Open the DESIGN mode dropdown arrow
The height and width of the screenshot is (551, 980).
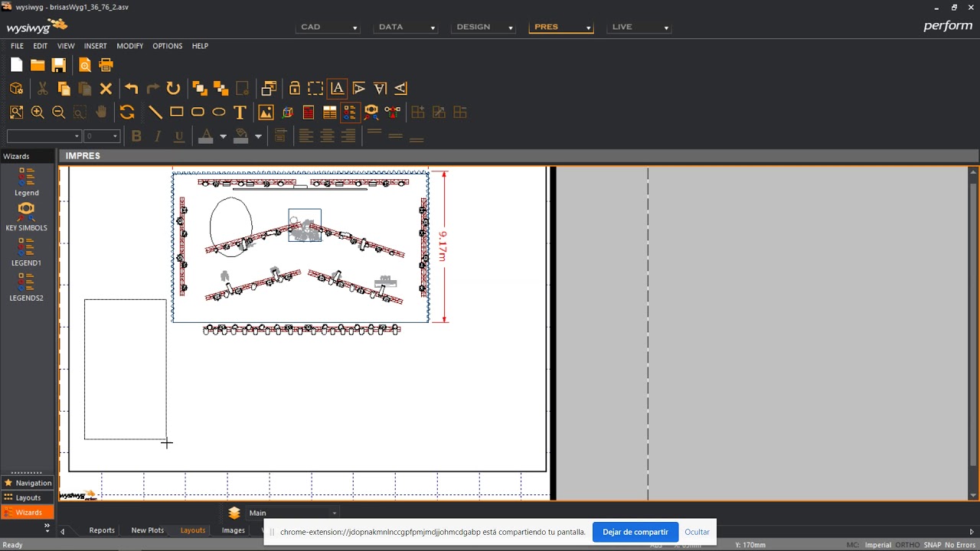tap(510, 28)
